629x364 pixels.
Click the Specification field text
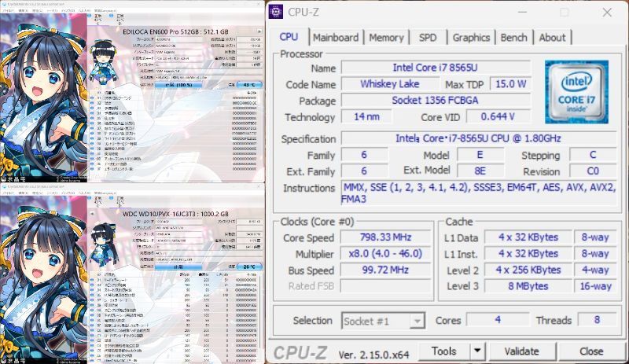[x=479, y=138]
